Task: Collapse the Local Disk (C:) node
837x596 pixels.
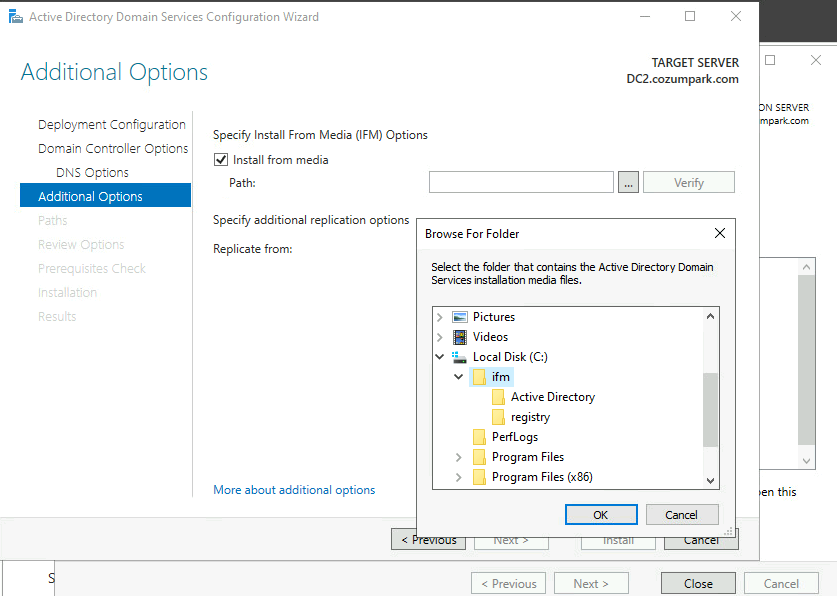Action: point(440,357)
